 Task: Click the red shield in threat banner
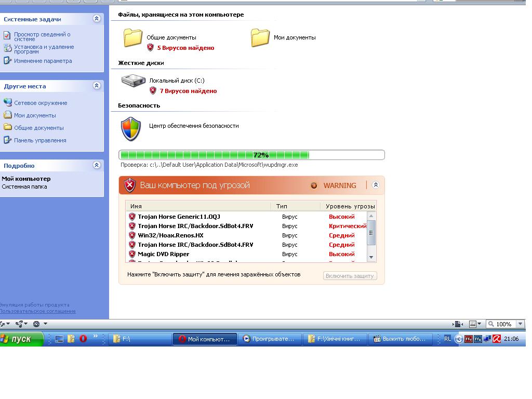[129, 185]
